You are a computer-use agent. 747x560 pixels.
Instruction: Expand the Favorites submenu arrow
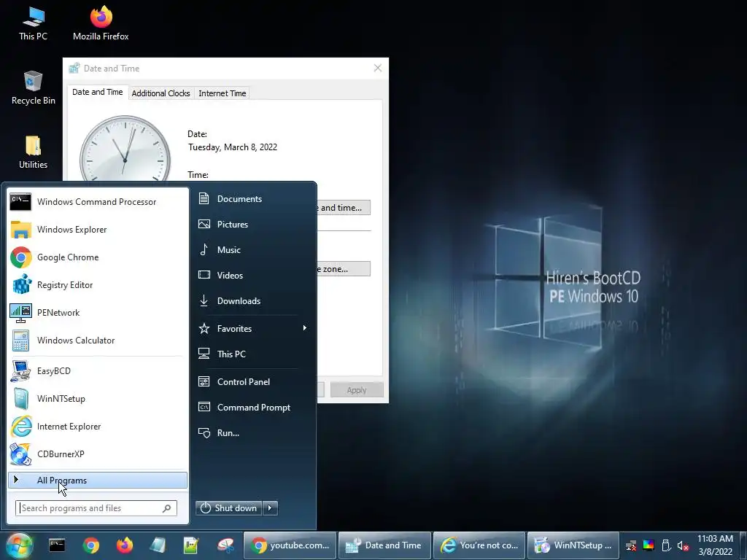point(304,328)
